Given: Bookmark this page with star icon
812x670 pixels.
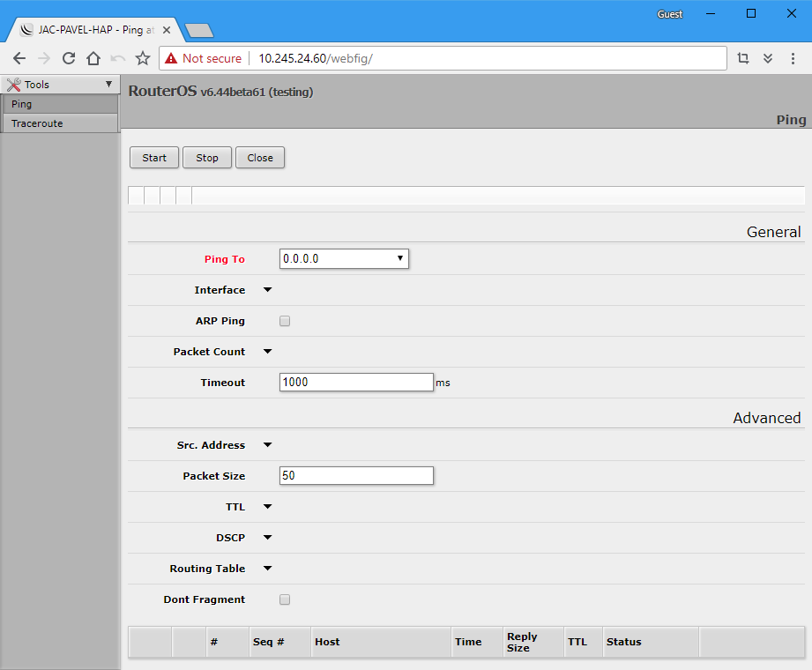Looking at the screenshot, I should tap(143, 58).
